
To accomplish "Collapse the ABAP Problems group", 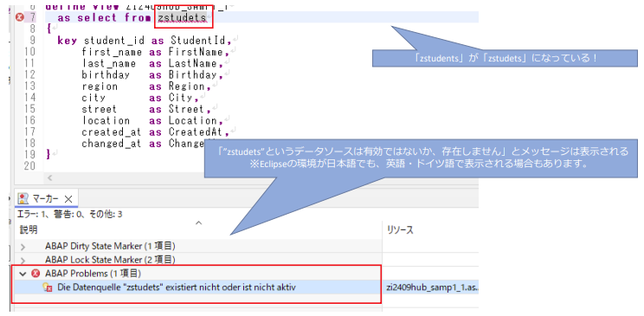I will click(x=23, y=274).
